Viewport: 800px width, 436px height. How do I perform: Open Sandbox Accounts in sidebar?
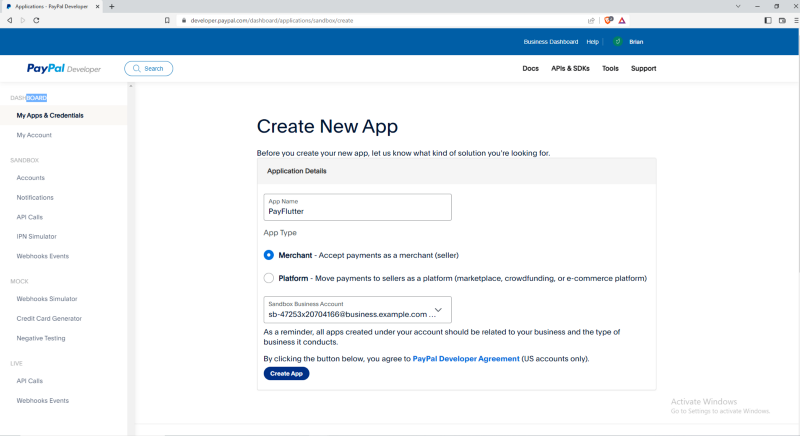click(x=31, y=177)
